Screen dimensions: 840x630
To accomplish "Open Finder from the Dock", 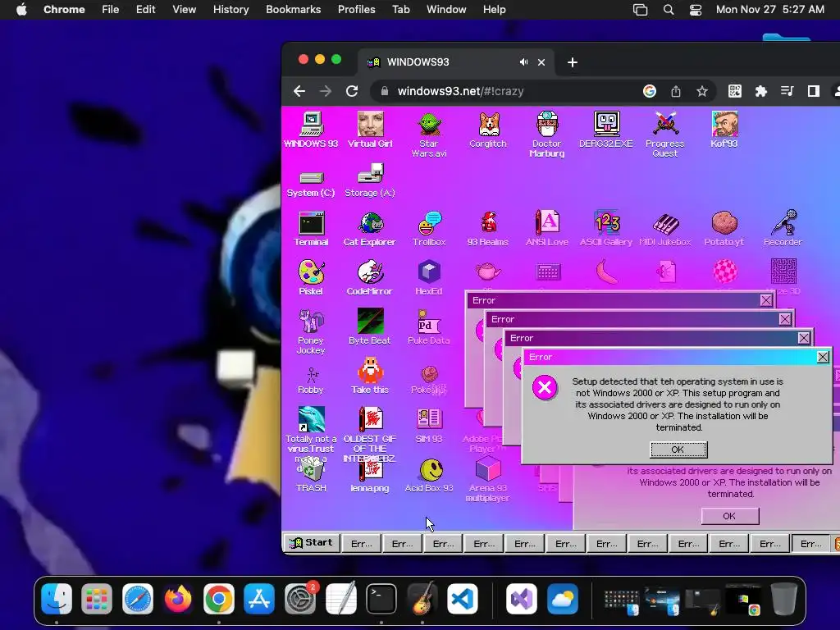I will [57, 598].
